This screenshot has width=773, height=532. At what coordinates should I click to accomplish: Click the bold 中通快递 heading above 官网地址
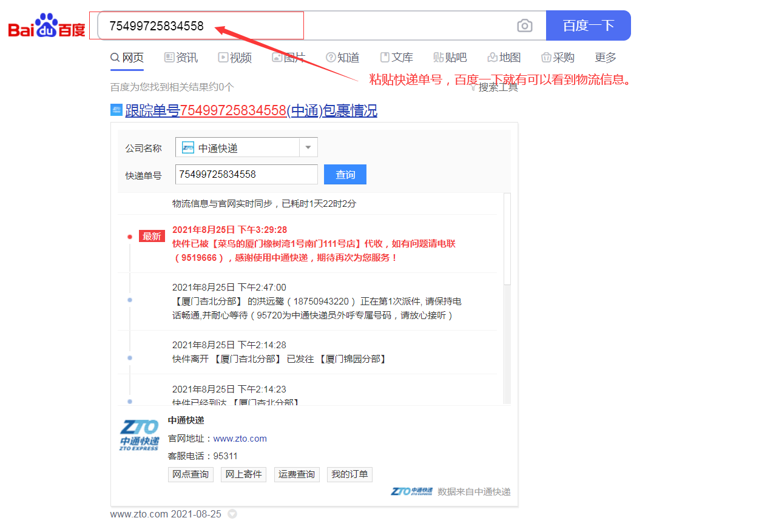(x=186, y=420)
